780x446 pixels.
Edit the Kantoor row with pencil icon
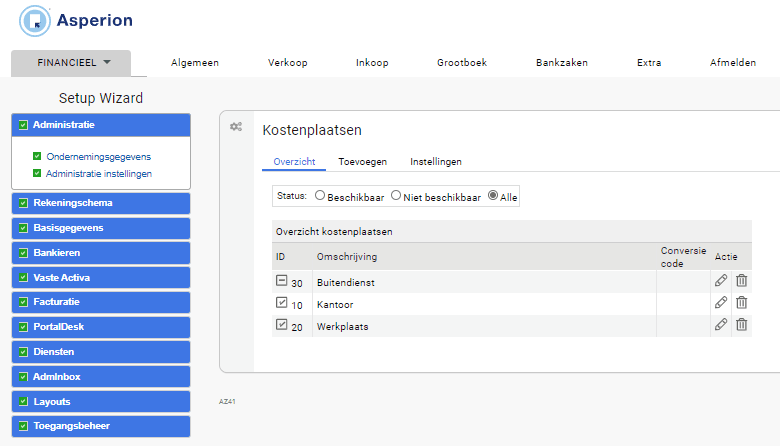[x=721, y=302]
